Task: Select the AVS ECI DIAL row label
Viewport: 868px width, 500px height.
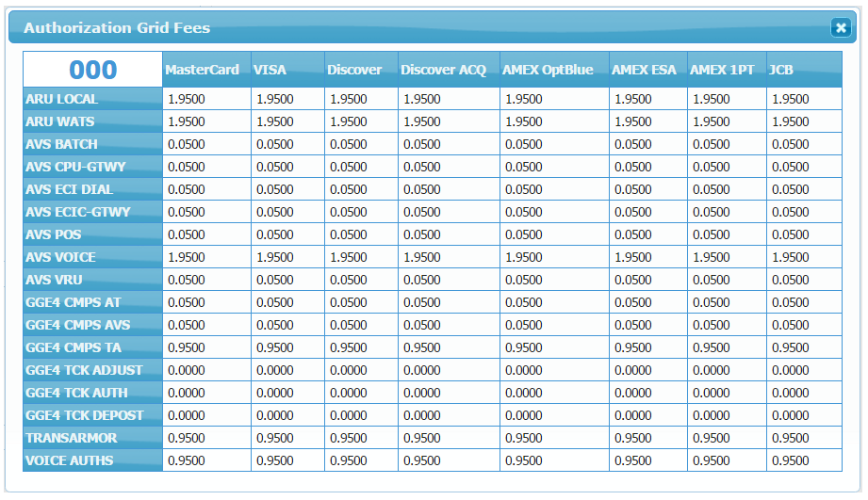Action: pyautogui.click(x=93, y=189)
